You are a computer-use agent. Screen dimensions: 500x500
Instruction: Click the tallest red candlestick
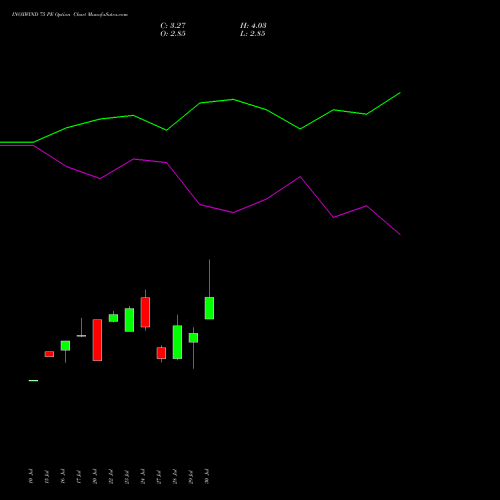tap(97, 340)
